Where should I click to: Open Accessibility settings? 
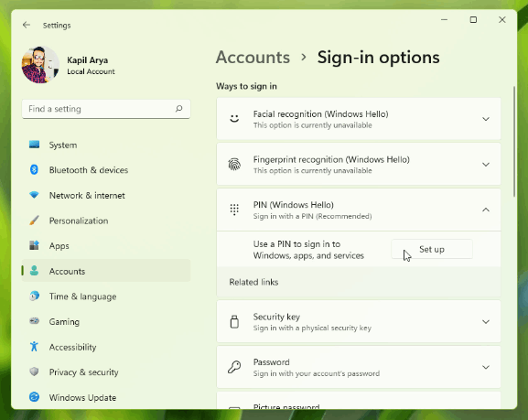pos(106,347)
